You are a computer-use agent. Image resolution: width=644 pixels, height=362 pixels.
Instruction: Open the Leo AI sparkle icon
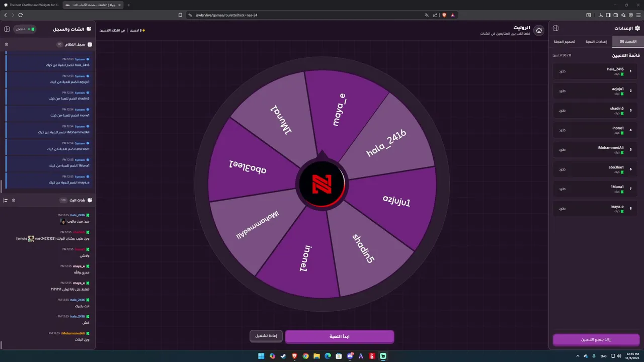[x=623, y=15]
